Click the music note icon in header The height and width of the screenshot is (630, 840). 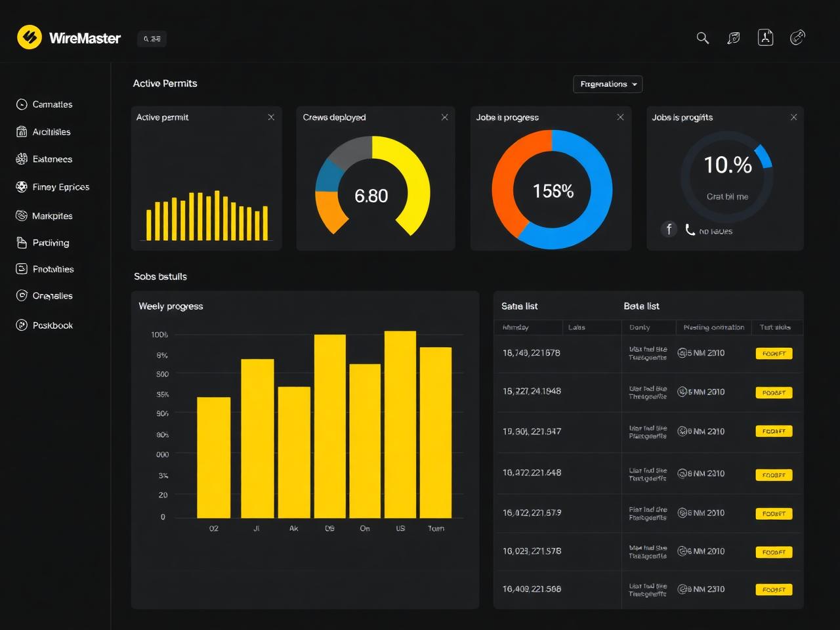tap(734, 38)
